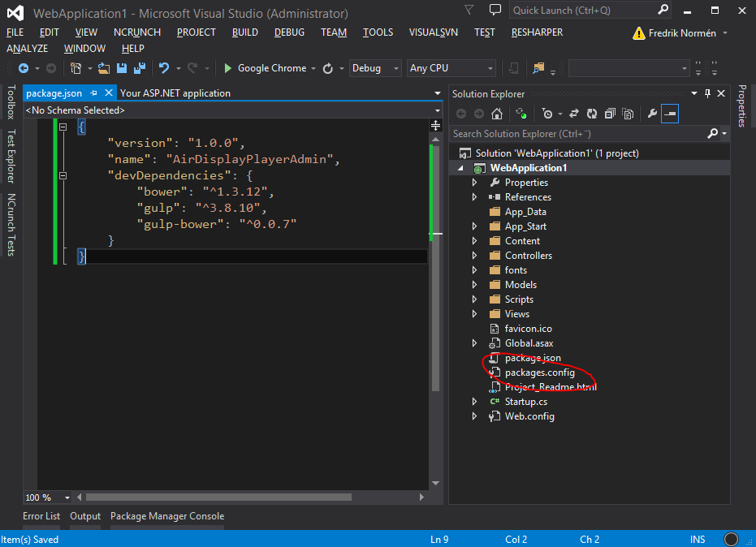Screen dimensions: 756x547
Task: Click the Open File toolbar icon
Action: click(104, 68)
